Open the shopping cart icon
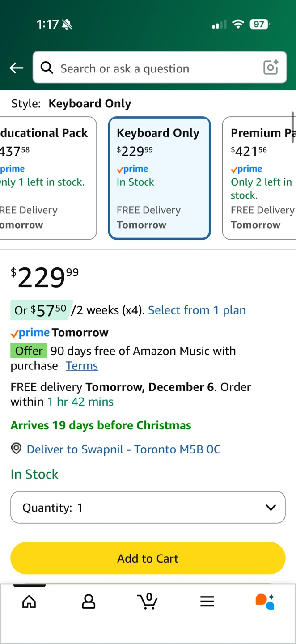The image size is (296, 644). [148, 601]
